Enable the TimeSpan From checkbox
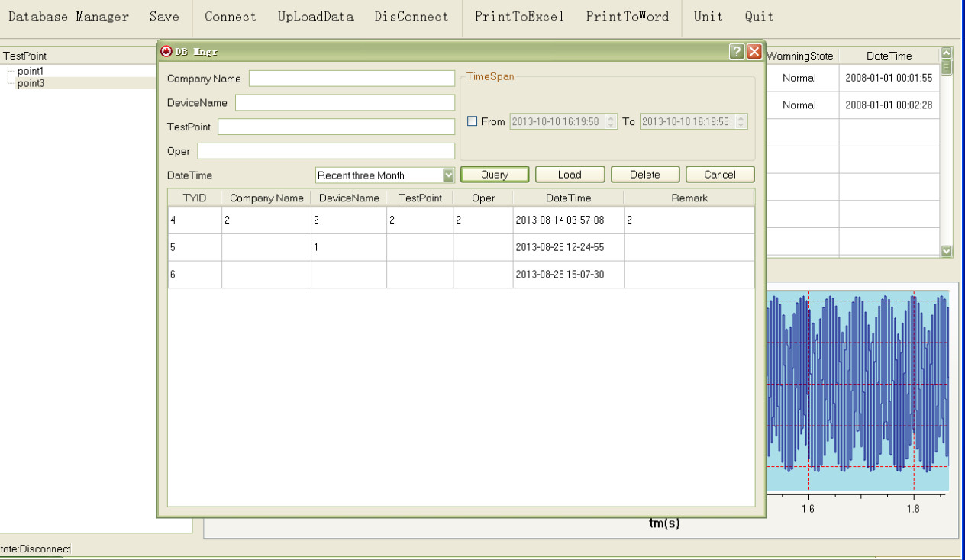 click(472, 121)
